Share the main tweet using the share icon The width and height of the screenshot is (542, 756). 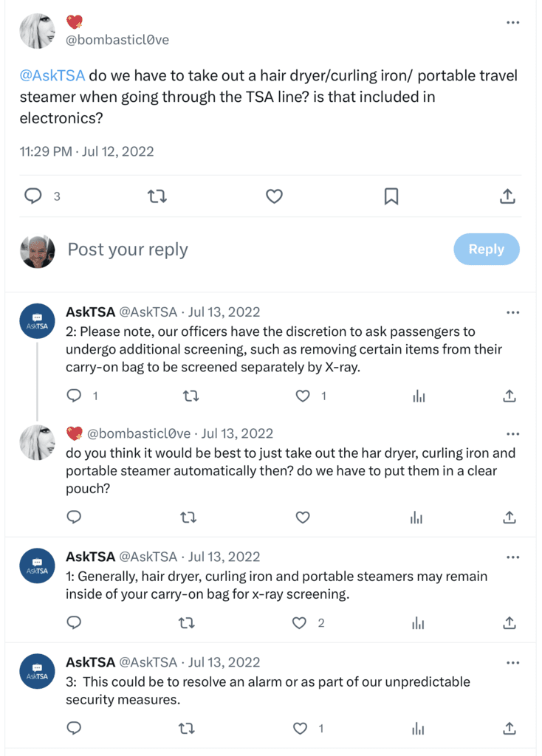(507, 196)
